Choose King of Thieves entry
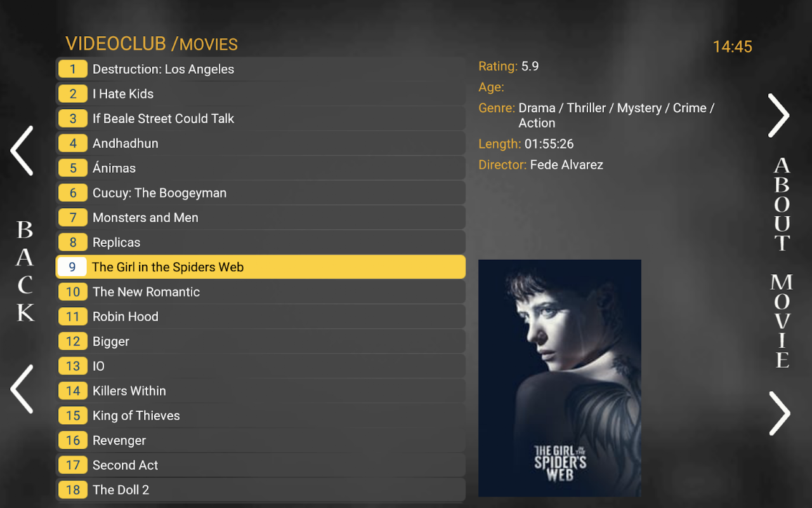The image size is (812, 508). click(261, 416)
